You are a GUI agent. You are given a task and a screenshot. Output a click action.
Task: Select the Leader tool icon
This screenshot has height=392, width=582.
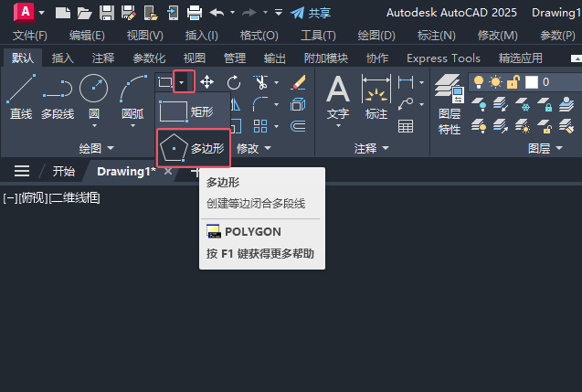(406, 104)
